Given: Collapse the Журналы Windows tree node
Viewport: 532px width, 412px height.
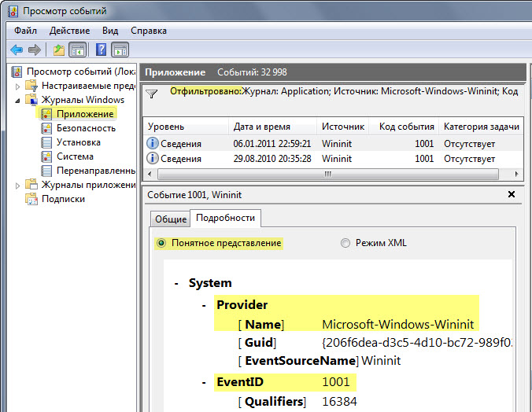Looking at the screenshot, I should (18, 100).
